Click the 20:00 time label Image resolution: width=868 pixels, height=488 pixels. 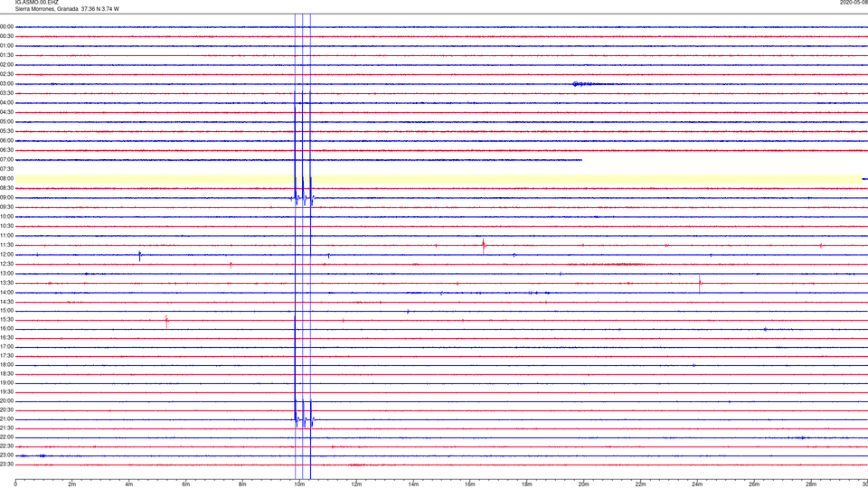pyautogui.click(x=6, y=401)
